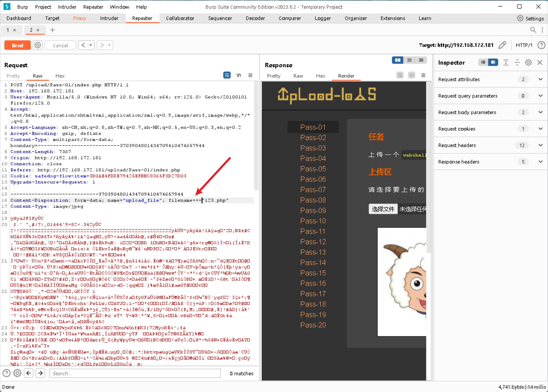Viewport: 548px width, 392px height.
Task: Click Pass-02 link in rendered page
Action: [x=313, y=138]
